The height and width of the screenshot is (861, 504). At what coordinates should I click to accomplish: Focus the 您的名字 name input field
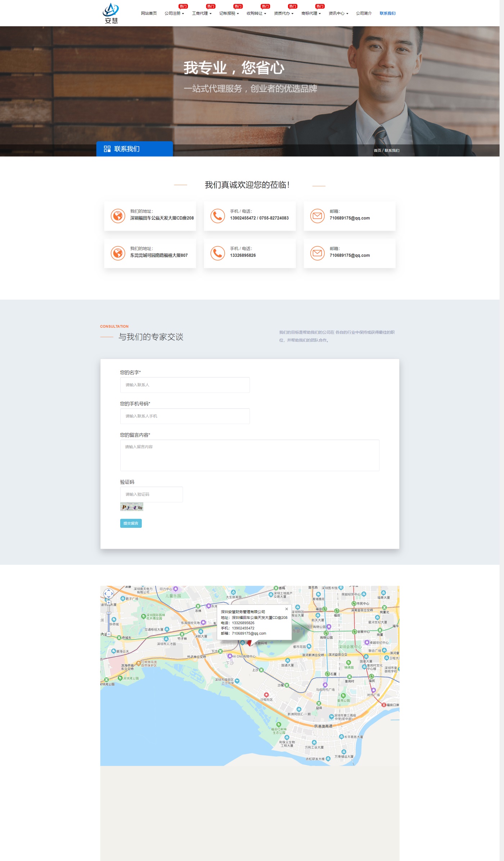(x=185, y=385)
